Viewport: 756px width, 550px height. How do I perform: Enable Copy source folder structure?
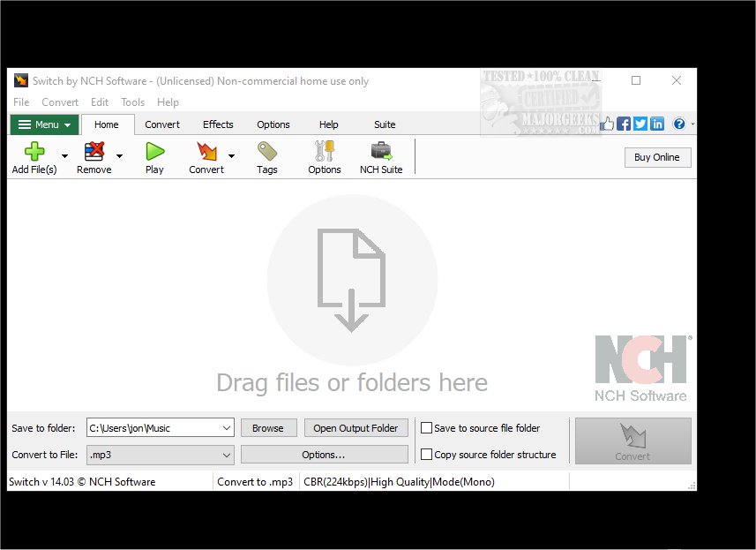click(x=426, y=455)
